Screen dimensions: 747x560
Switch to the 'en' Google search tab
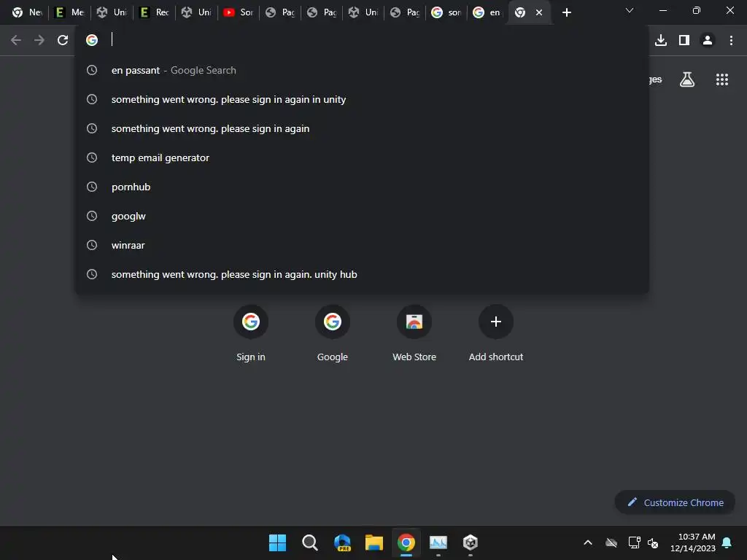pos(487,12)
